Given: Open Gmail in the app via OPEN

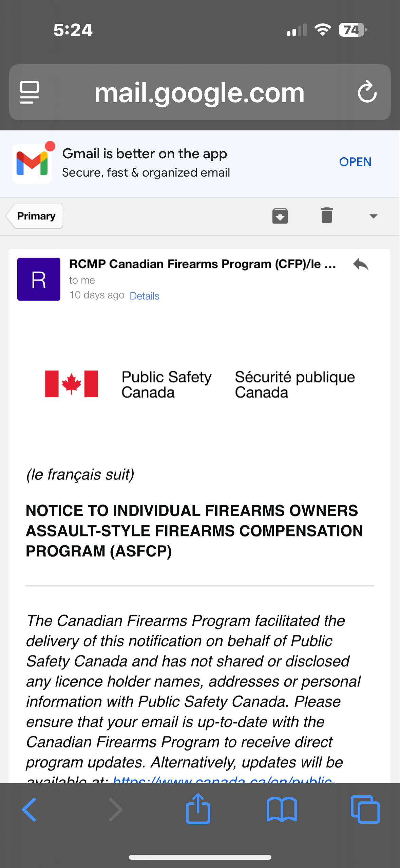Looking at the screenshot, I should tap(355, 162).
